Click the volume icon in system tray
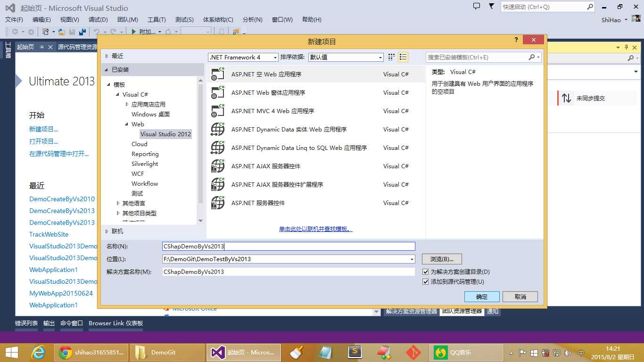Viewport: 644px width, 362px height. [568, 353]
